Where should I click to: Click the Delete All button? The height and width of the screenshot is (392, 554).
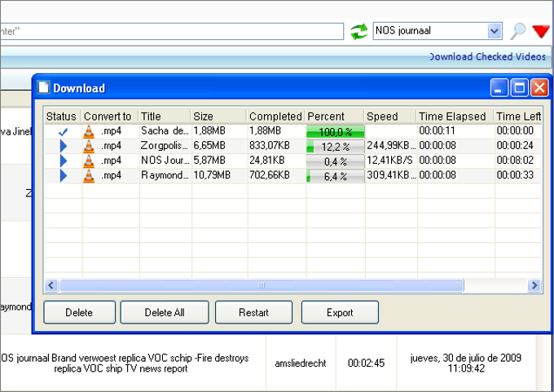pyautogui.click(x=165, y=312)
